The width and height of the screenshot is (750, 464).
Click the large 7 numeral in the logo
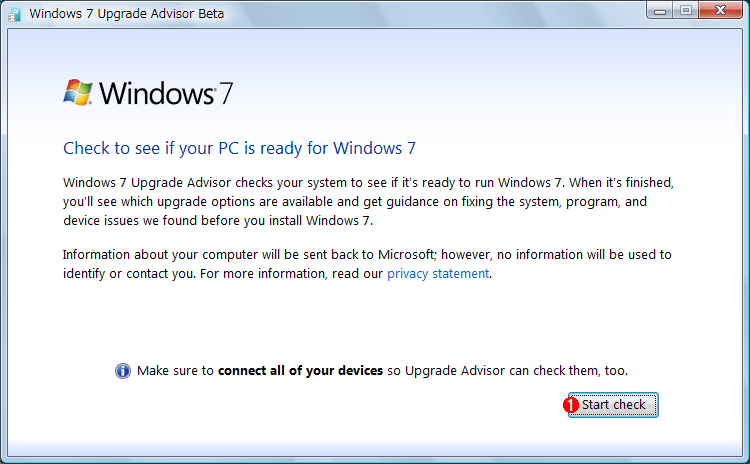point(226,93)
